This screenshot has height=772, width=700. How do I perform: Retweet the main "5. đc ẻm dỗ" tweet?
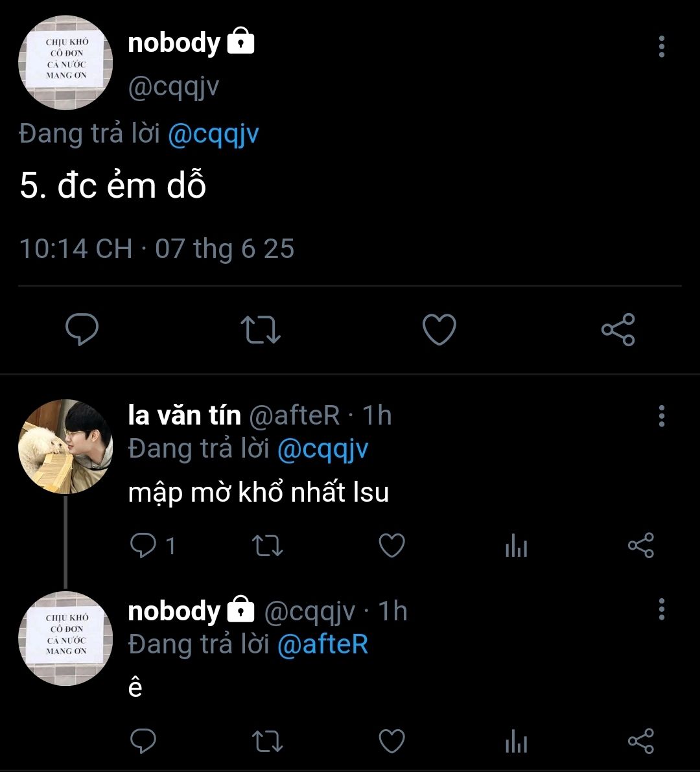coord(261,329)
